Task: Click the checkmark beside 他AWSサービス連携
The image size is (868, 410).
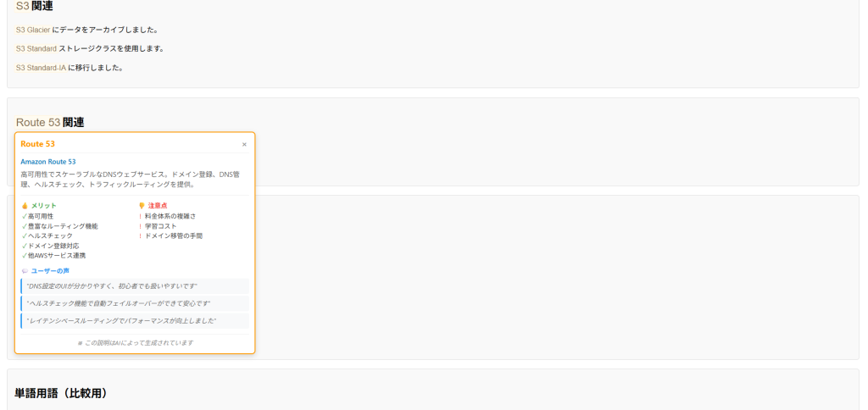Action: [x=24, y=255]
